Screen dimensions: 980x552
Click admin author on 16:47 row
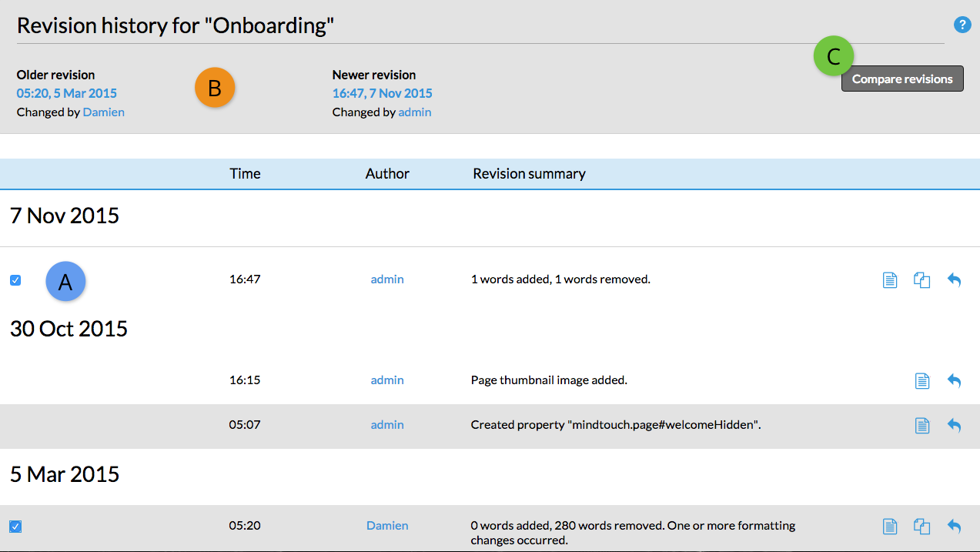[x=387, y=279]
